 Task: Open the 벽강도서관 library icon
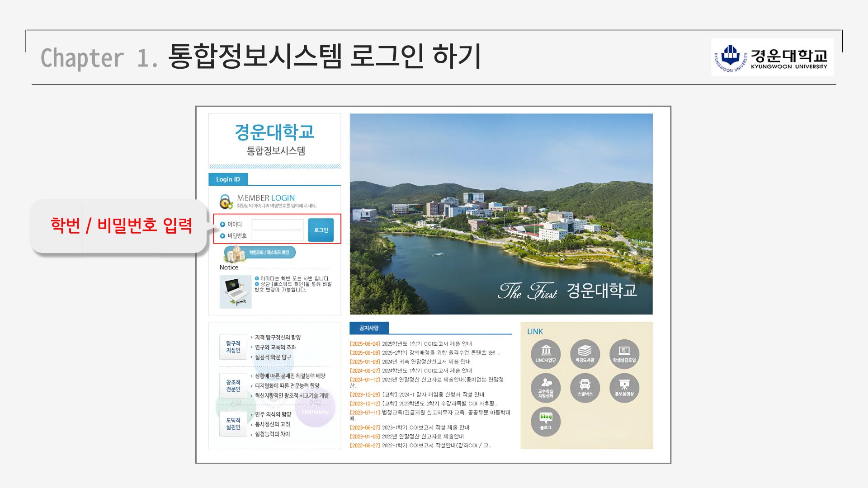585,354
